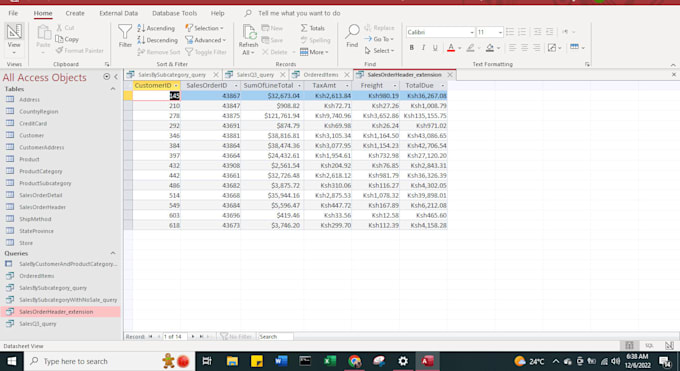Open the SalesOrderDetail table
680x371 pixels.
(41, 195)
